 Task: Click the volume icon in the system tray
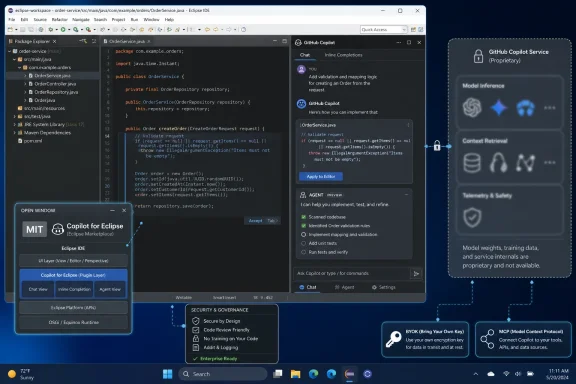[x=518, y=374]
